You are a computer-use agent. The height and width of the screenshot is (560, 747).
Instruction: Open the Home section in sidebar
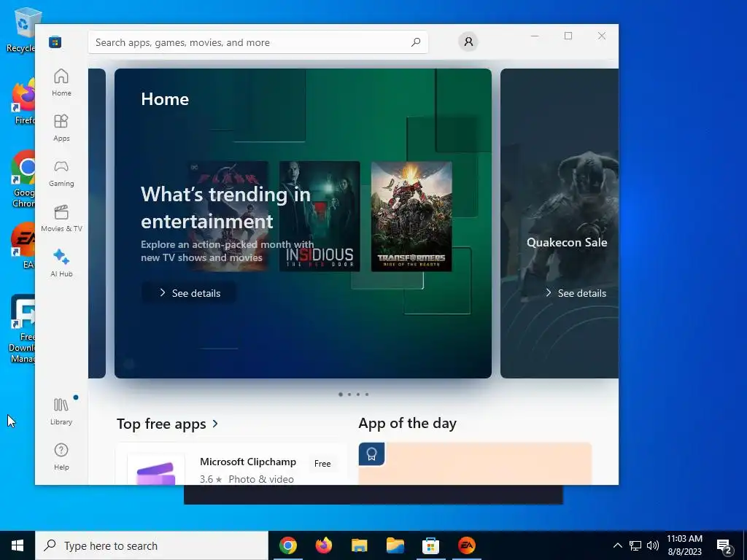(x=61, y=82)
